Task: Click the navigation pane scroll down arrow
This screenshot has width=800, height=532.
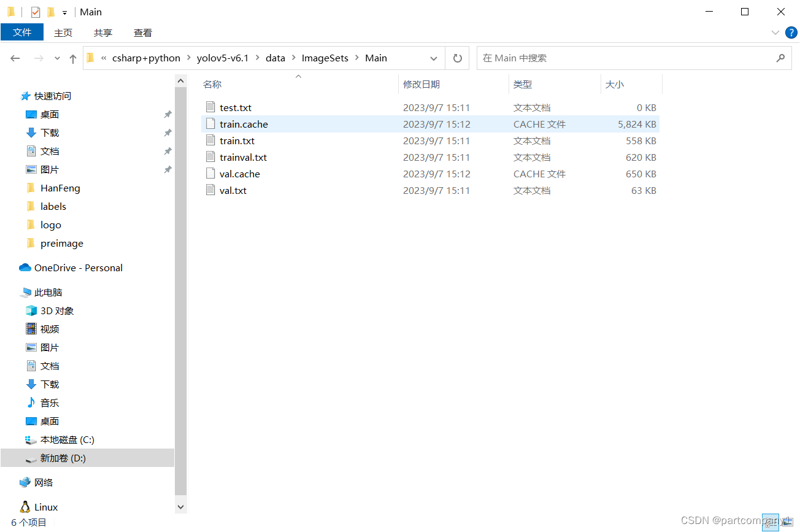Action: coord(180,507)
